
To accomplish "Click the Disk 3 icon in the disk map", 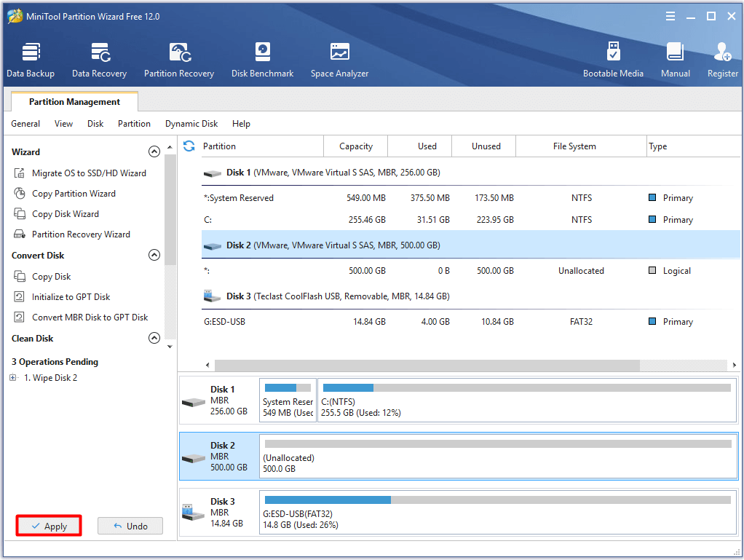I will (x=193, y=513).
